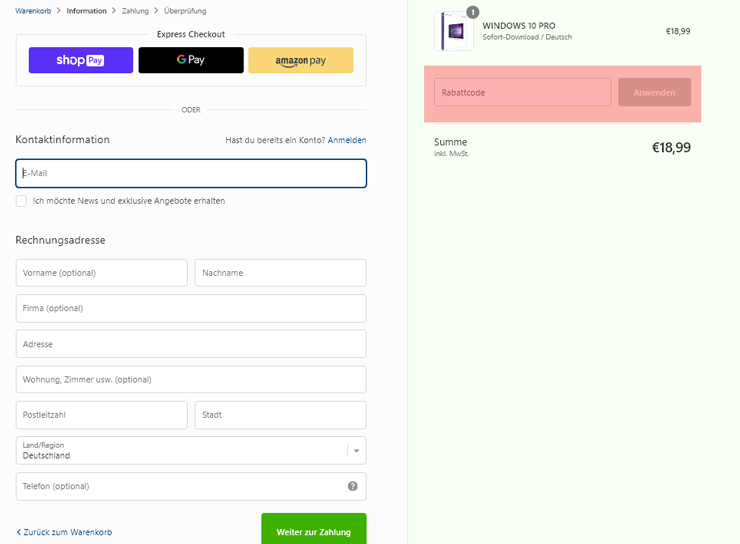This screenshot has height=544, width=740.
Task: Click the Kontaktinformation heading
Action: [x=62, y=140]
